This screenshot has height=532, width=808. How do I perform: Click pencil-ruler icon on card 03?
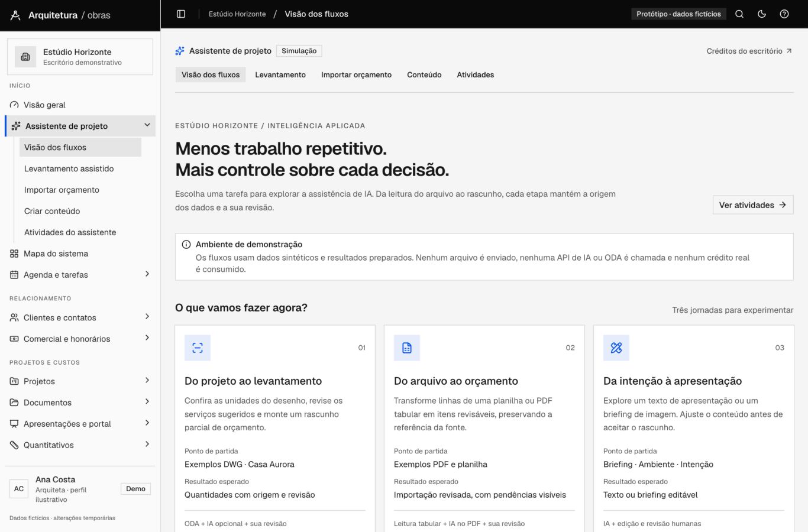[616, 348]
